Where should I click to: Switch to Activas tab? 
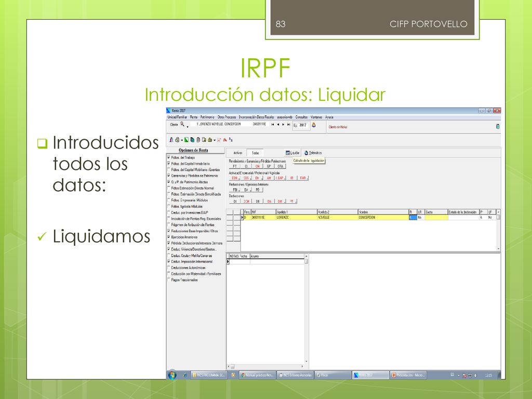click(x=238, y=153)
